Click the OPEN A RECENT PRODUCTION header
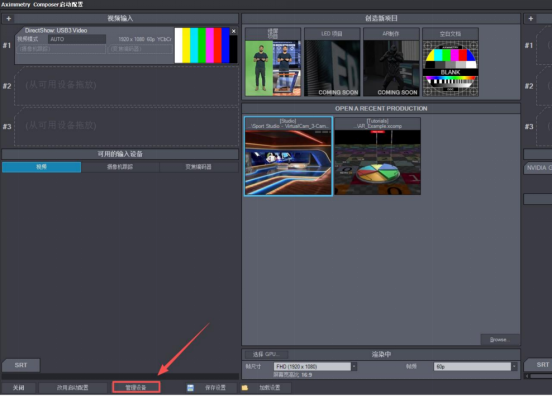This screenshot has height=399, width=553. coord(381,109)
